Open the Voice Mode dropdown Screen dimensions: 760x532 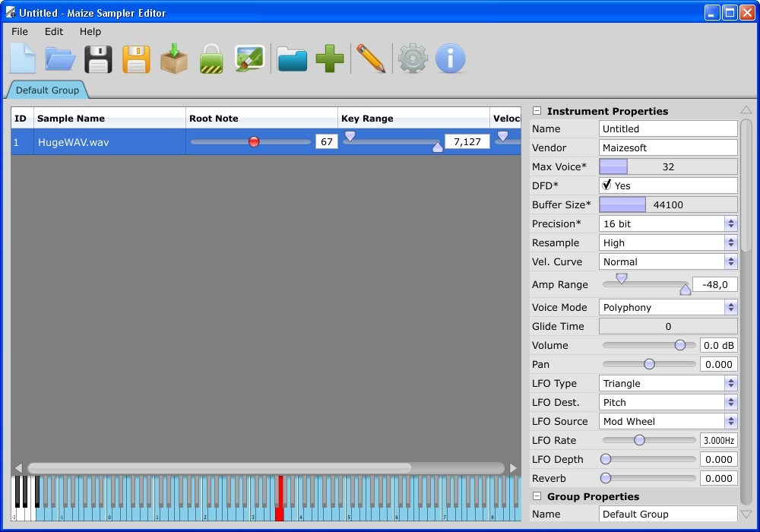pos(729,307)
